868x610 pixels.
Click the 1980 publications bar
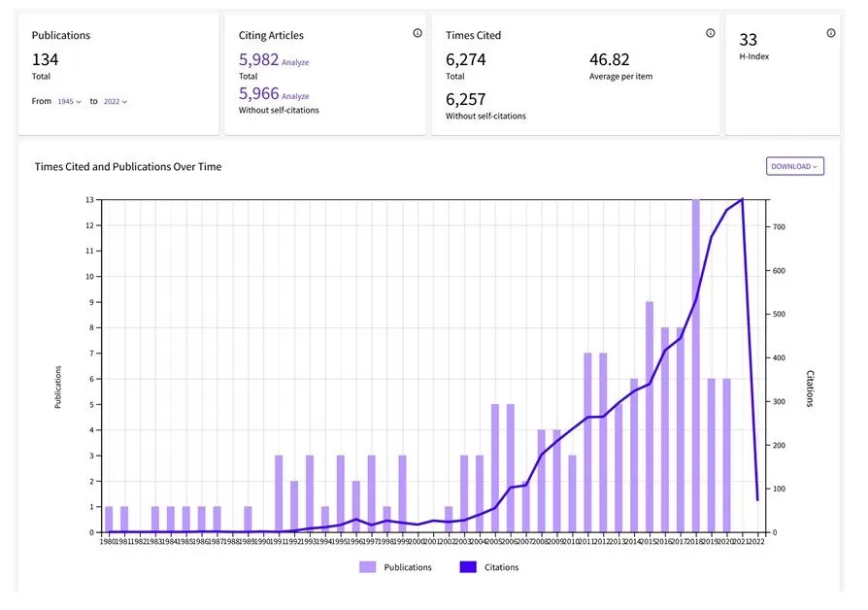(109, 520)
